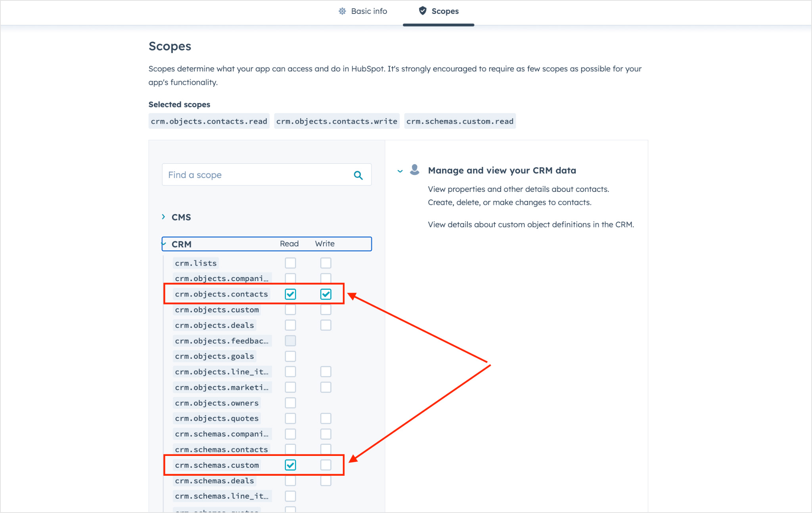The height and width of the screenshot is (513, 812).
Task: Tick Read for crm.objects.goals
Action: [x=290, y=356]
